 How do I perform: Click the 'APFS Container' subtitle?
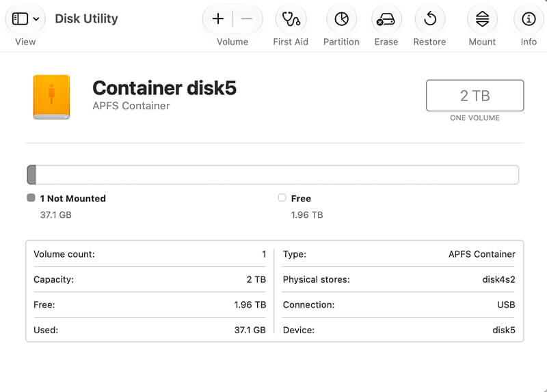click(131, 106)
